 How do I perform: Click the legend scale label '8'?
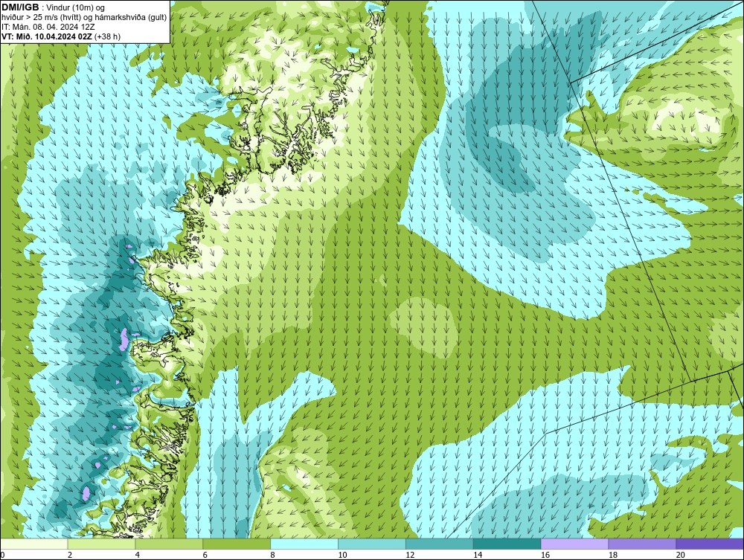[x=272, y=555]
